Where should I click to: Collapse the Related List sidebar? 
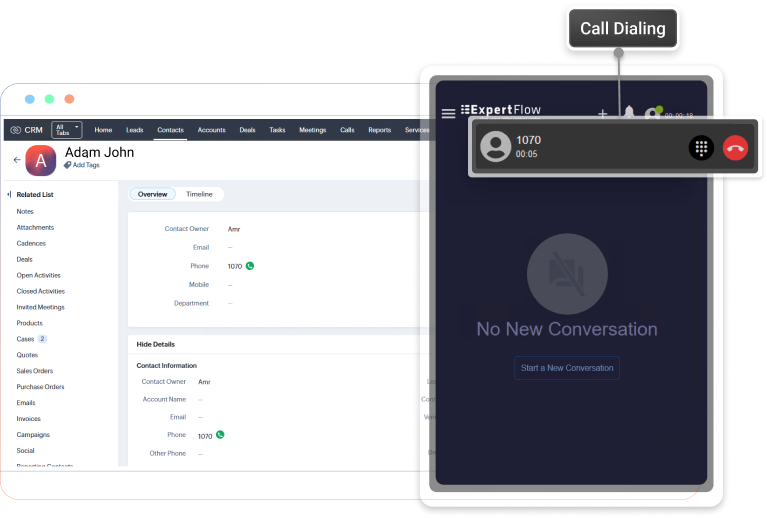9,194
